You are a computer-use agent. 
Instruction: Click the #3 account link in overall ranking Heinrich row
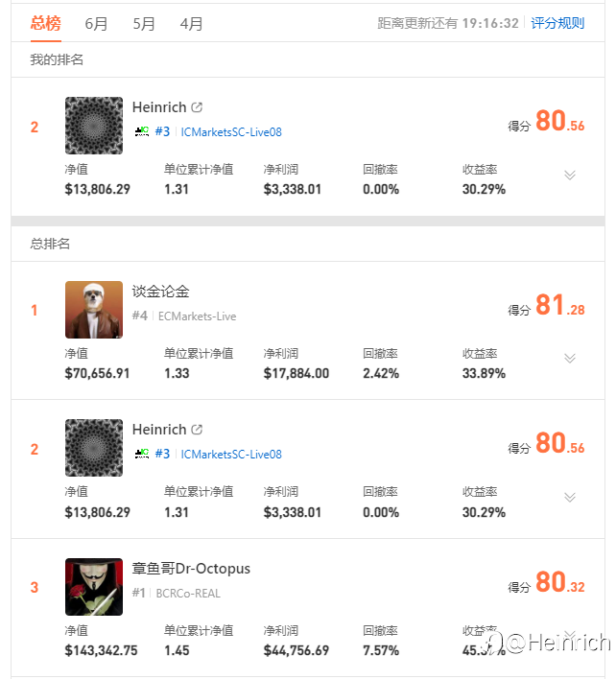tap(162, 454)
